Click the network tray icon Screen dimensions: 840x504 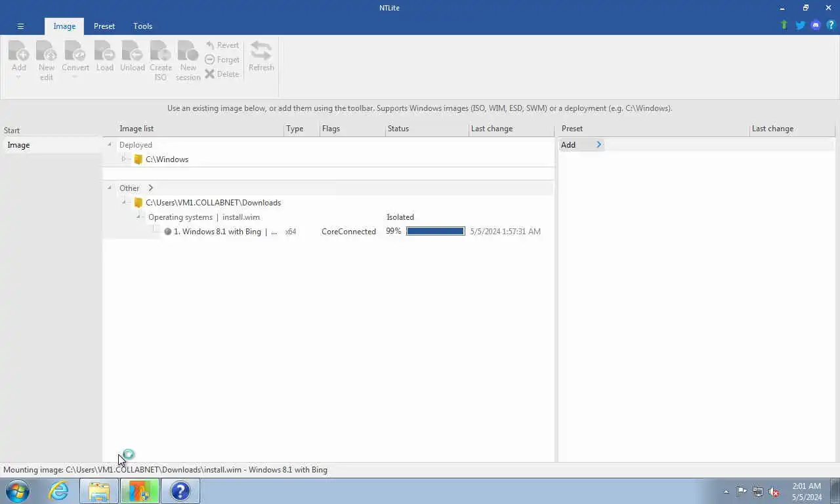click(x=758, y=492)
